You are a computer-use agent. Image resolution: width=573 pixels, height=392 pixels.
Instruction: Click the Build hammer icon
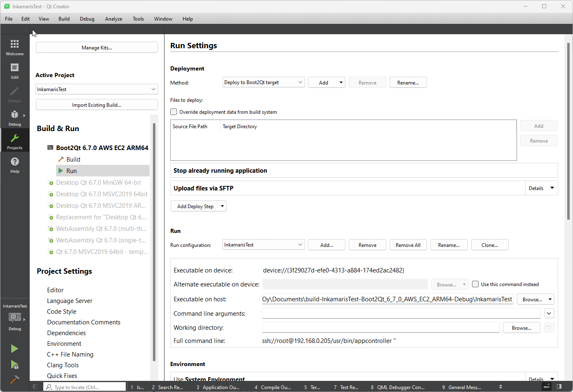pos(14,380)
